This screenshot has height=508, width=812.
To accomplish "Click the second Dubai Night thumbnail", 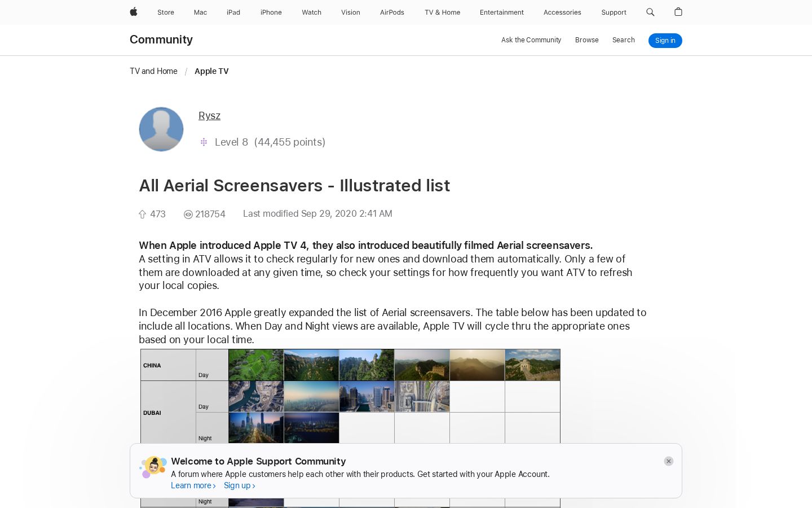I will tap(311, 428).
